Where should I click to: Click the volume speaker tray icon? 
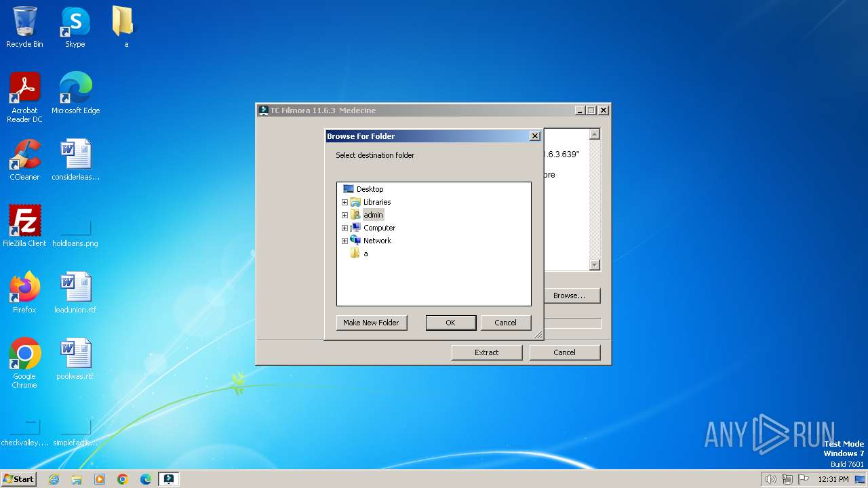click(x=770, y=479)
